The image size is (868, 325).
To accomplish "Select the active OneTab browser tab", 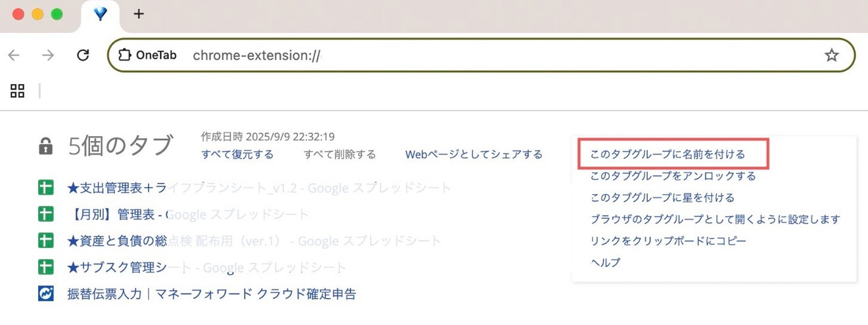I will coord(100,14).
